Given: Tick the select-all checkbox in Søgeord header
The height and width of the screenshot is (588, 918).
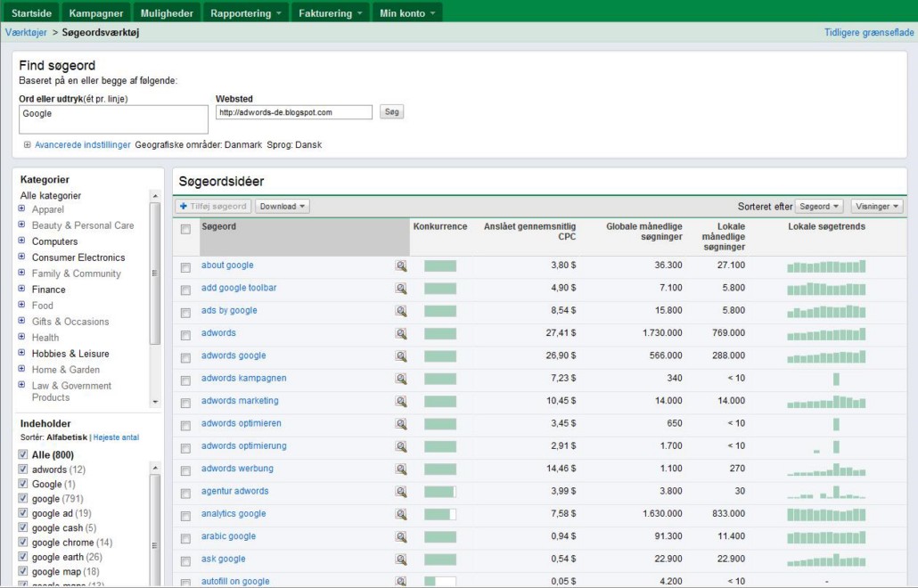Looking at the screenshot, I should click(185, 229).
